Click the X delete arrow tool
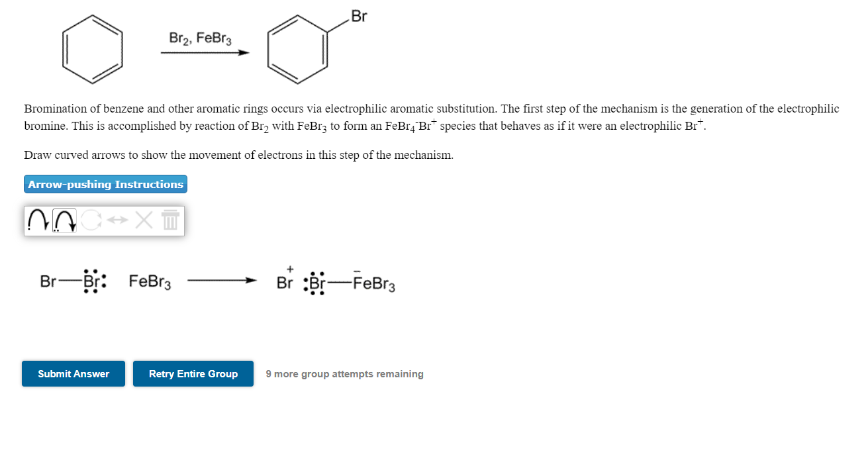The height and width of the screenshot is (468, 868). point(143,220)
